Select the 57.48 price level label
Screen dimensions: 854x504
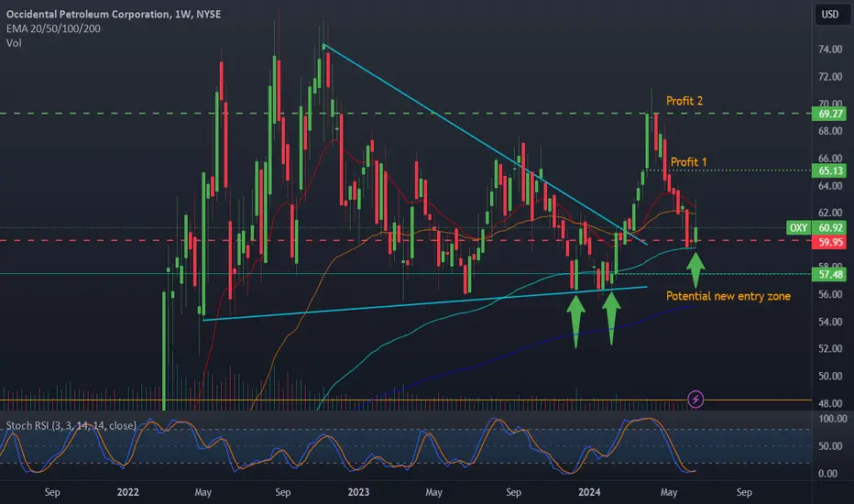[x=829, y=274]
